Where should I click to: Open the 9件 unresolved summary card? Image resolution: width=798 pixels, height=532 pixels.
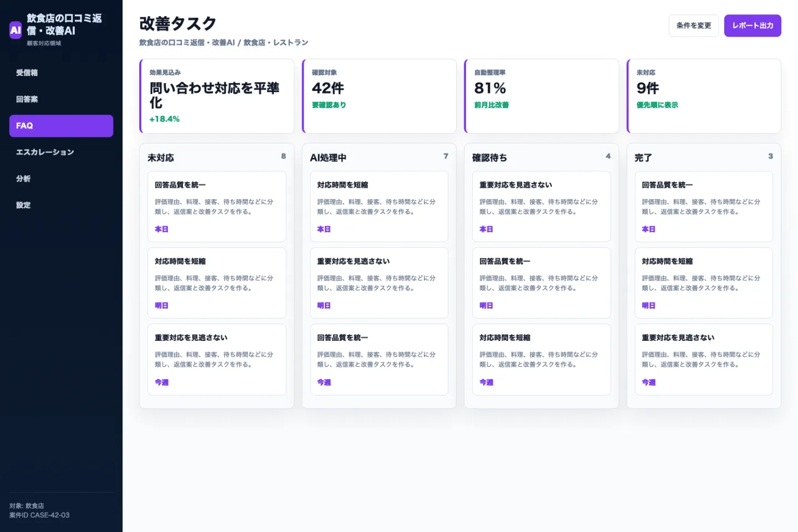[x=704, y=96]
